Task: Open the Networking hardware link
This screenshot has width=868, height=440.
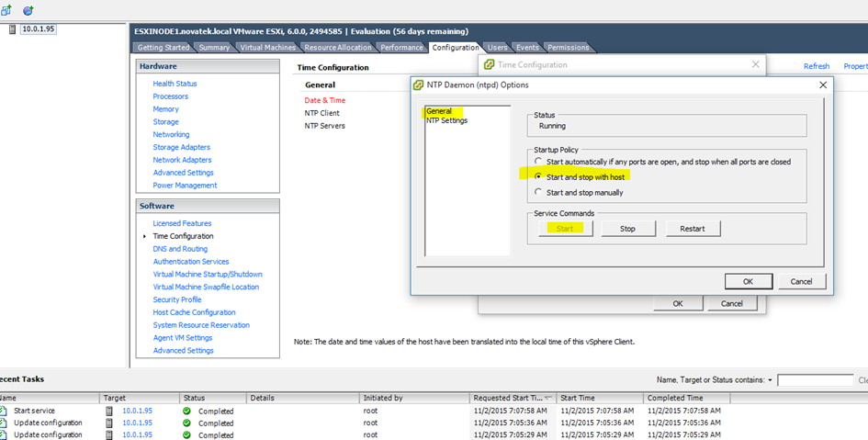Action: (171, 134)
